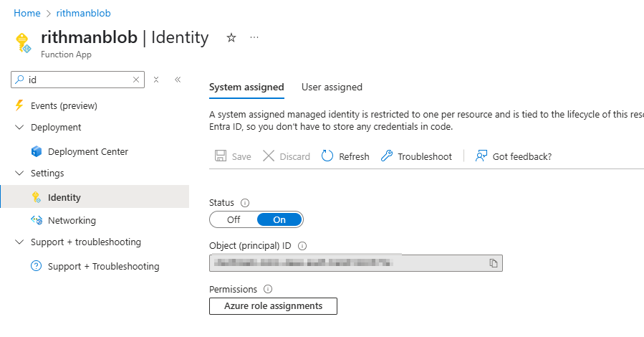Screen dimensions: 644x337
Task: Click the Troubleshoot wrench icon
Action: [387, 156]
